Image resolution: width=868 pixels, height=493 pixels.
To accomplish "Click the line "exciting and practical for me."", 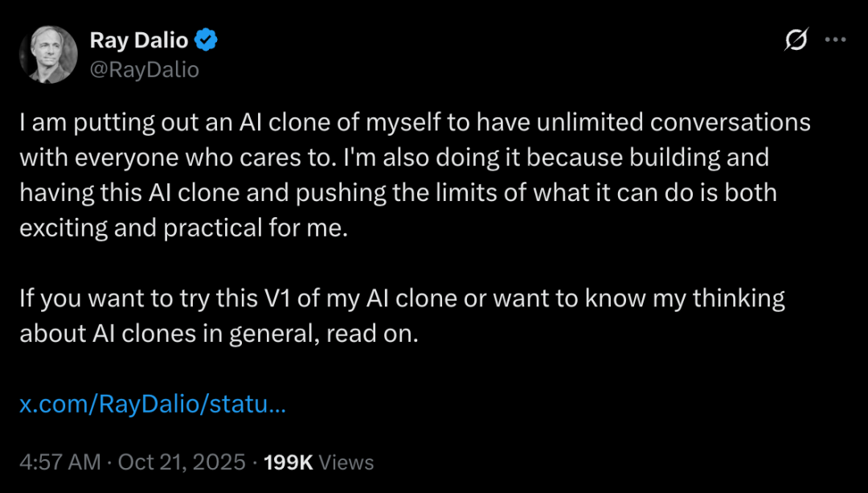I will coord(183,228).
